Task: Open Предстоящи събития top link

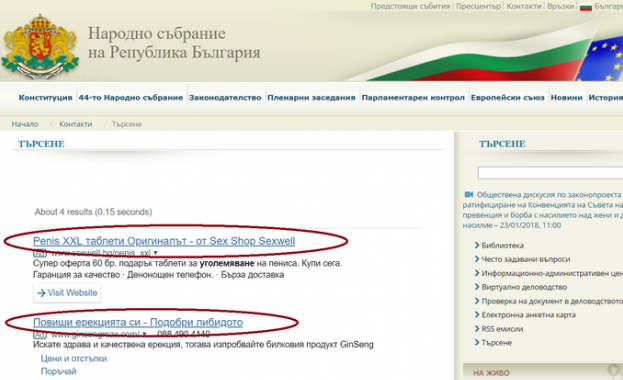Action: tap(410, 6)
